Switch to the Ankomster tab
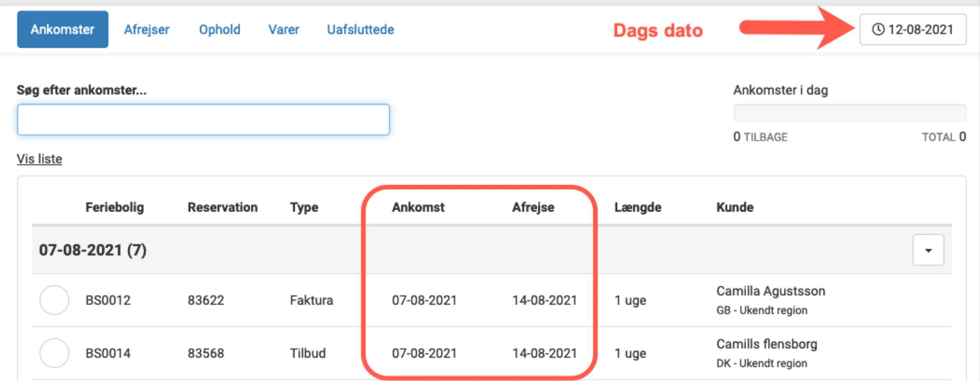This screenshot has width=980, height=381. click(x=62, y=29)
